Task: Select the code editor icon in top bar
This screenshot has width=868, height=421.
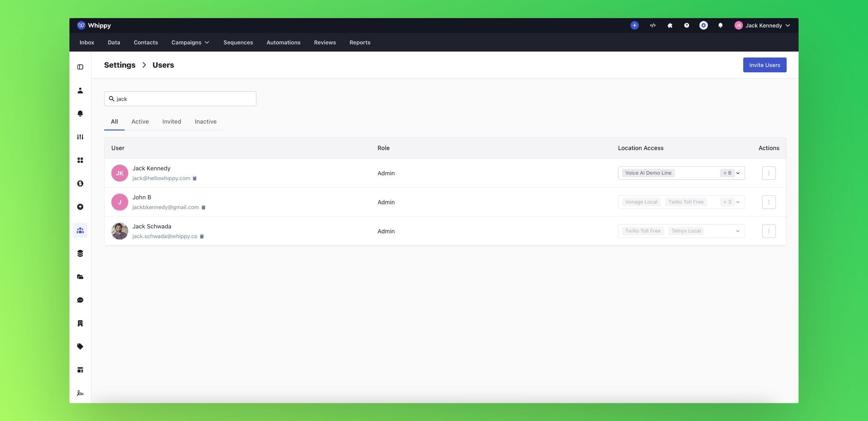Action: pos(653,25)
